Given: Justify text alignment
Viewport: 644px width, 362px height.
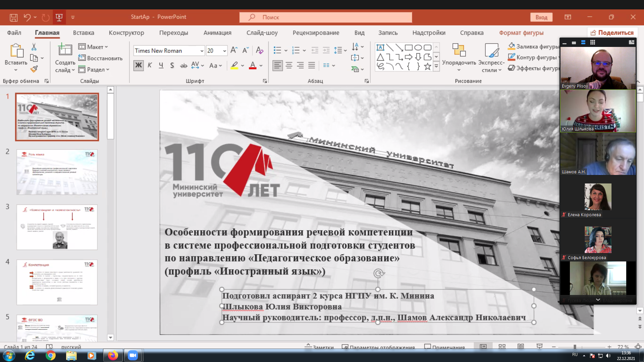Looking at the screenshot, I should tap(312, 65).
